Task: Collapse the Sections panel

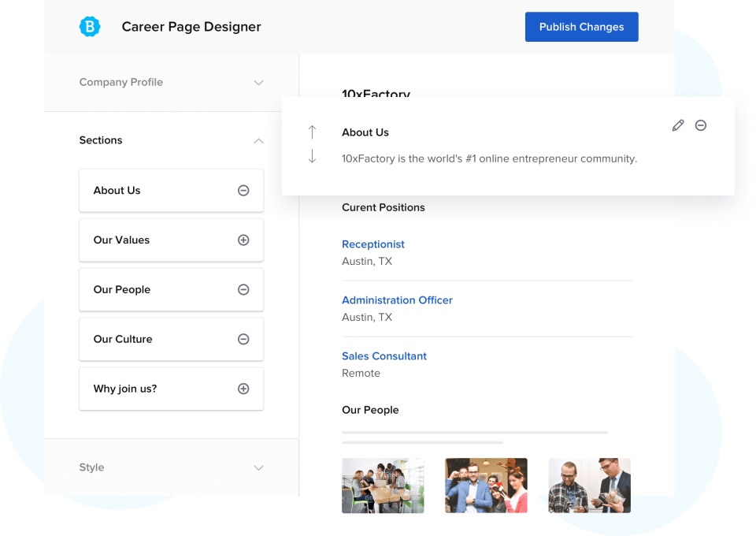Action: (x=258, y=141)
